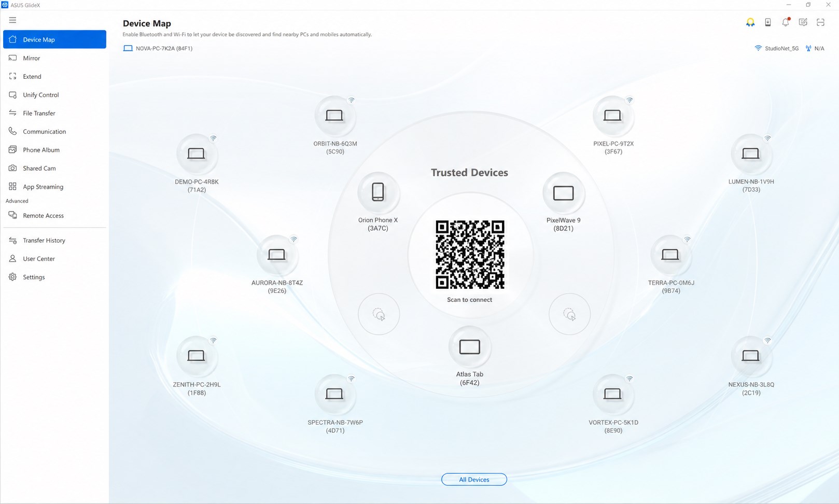839x504 pixels.
Task: Open File Transfer section
Action: [54, 113]
